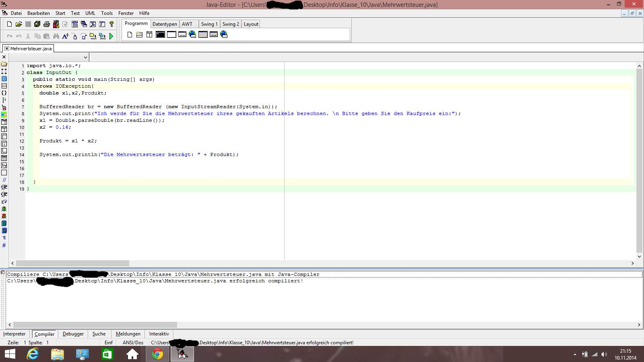Open the UML menu
The height and width of the screenshot is (362, 644).
pos(90,13)
